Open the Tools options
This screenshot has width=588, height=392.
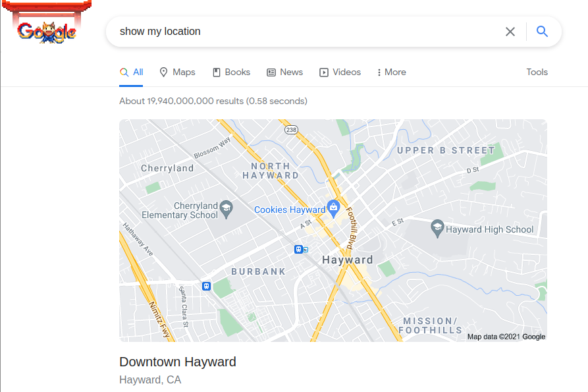click(537, 72)
